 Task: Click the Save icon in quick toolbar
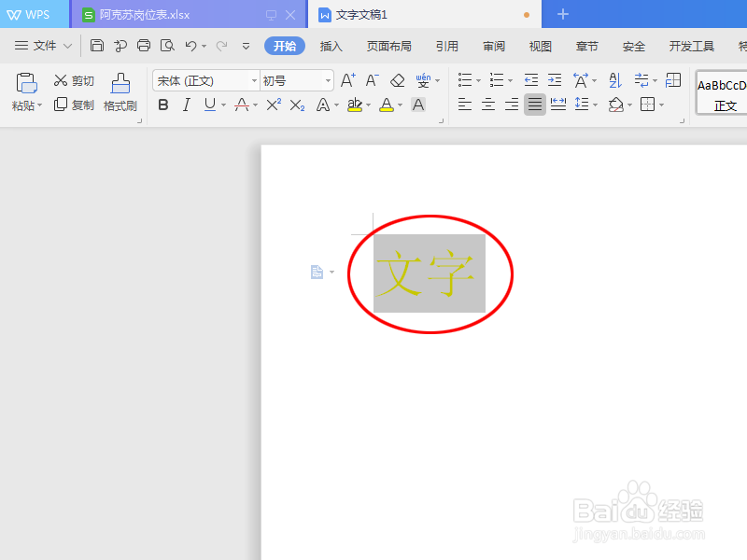(x=97, y=45)
